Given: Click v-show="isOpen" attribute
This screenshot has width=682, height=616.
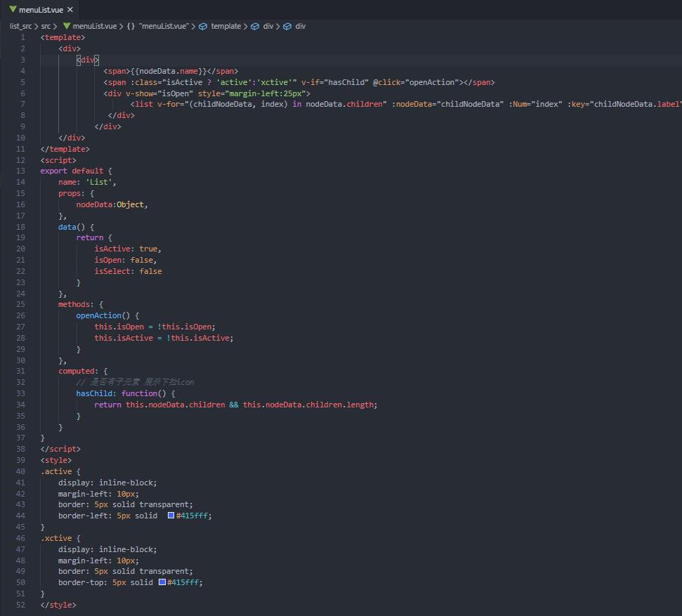Looking at the screenshot, I should pyautogui.click(x=159, y=93).
